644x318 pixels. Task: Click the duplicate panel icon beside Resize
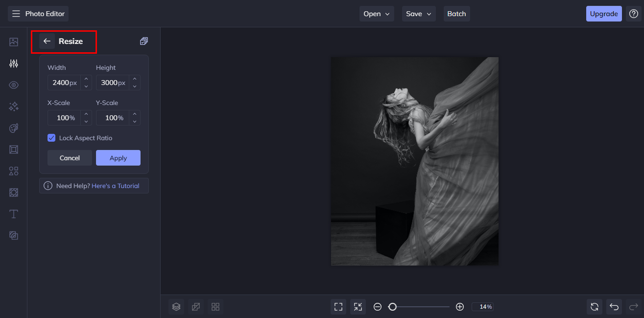144,41
